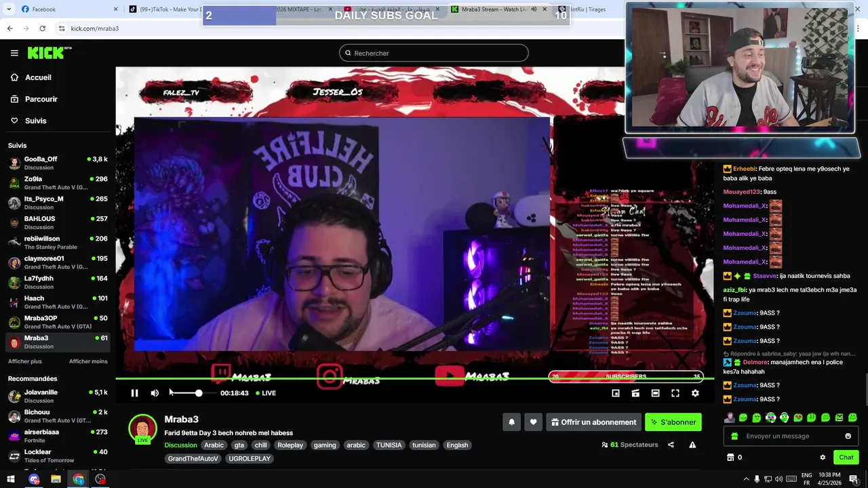The image size is (868, 488).
Task: Open Mraba3 streamer avatar
Action: tap(142, 428)
